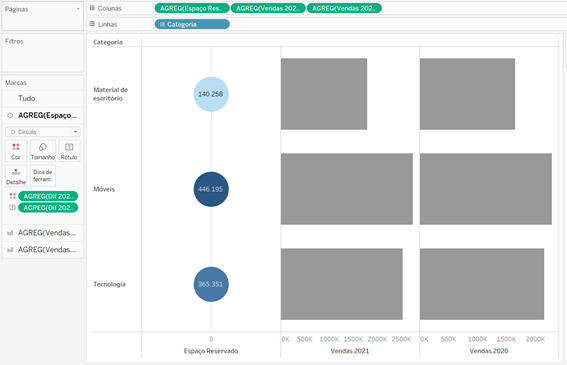Select the dark blue Móveis circle 446.195

(211, 189)
